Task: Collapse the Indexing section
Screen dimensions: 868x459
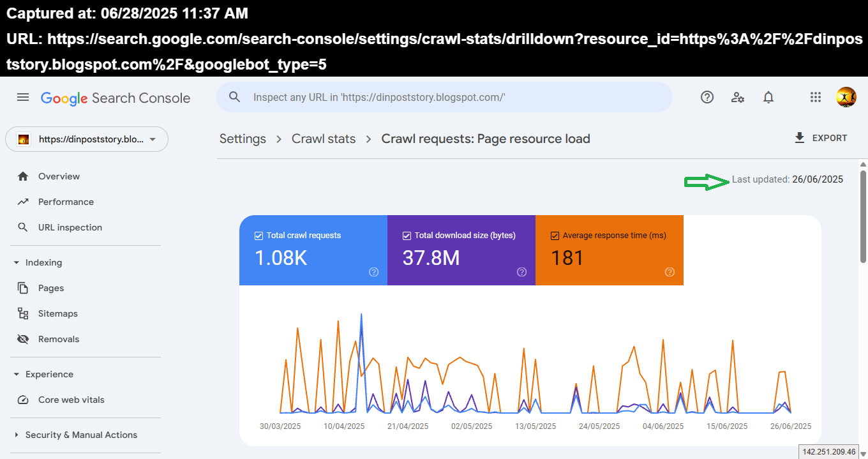Action: [17, 262]
